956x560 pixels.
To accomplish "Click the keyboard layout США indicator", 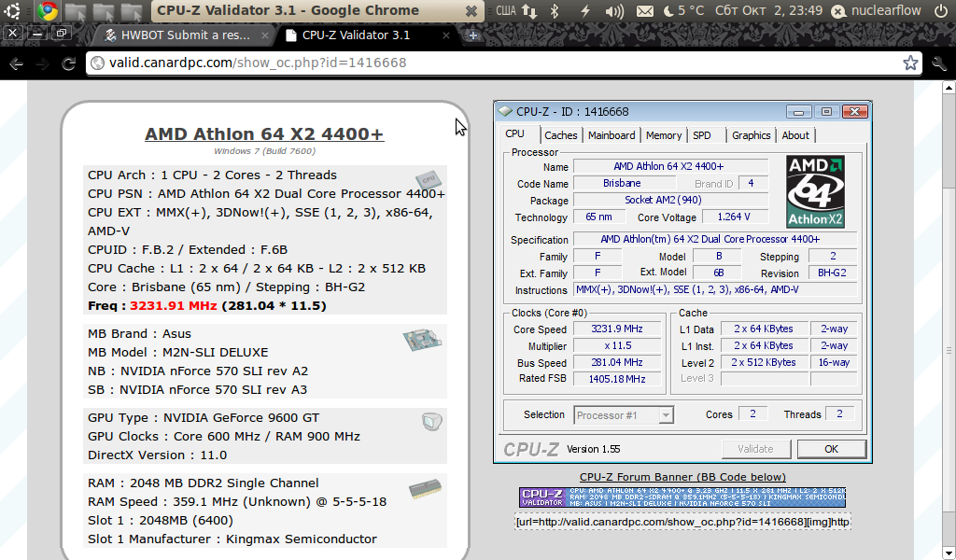I will coord(505,10).
